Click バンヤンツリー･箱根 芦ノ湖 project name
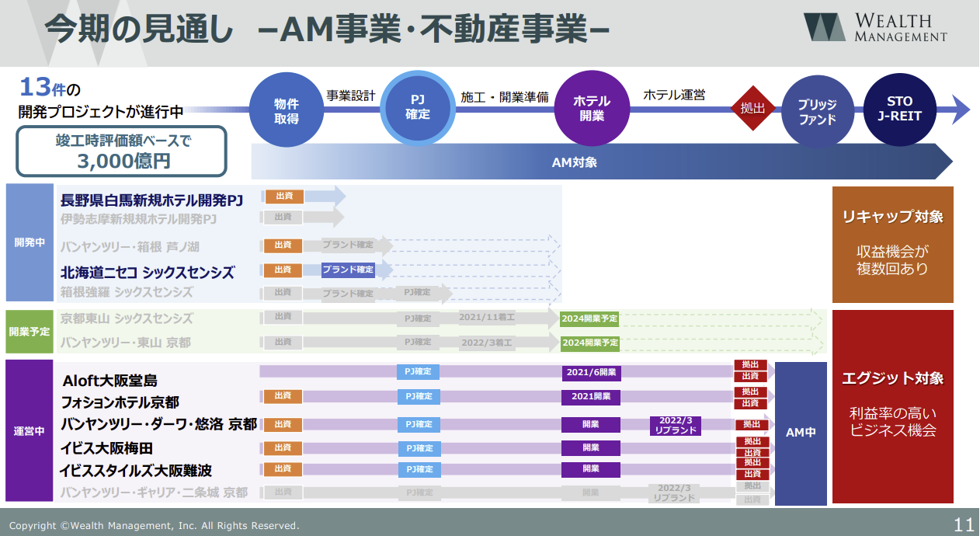 [x=130, y=247]
